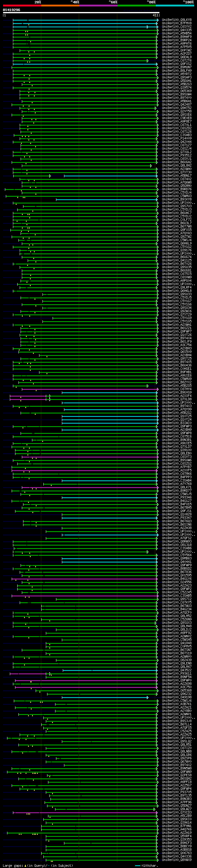The image size is (197, 868).
Task: Open the UniRef100_A2XBH9 entry
Action: (x=177, y=430)
